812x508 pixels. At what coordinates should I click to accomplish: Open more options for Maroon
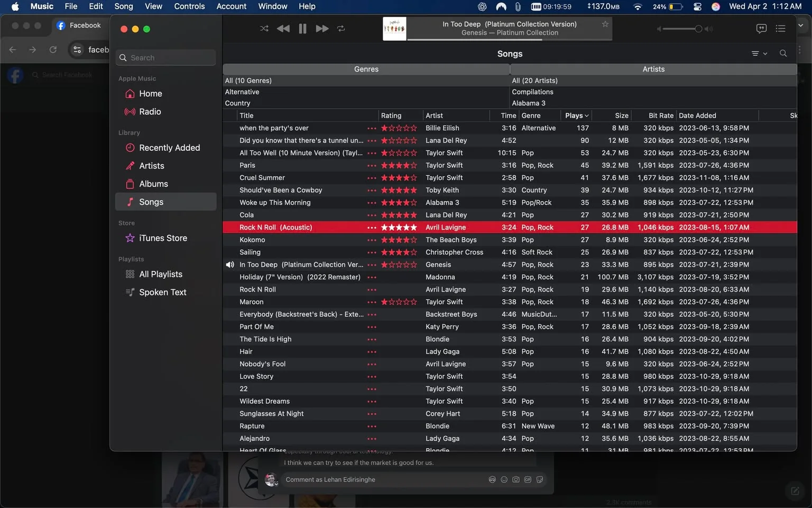(x=372, y=302)
